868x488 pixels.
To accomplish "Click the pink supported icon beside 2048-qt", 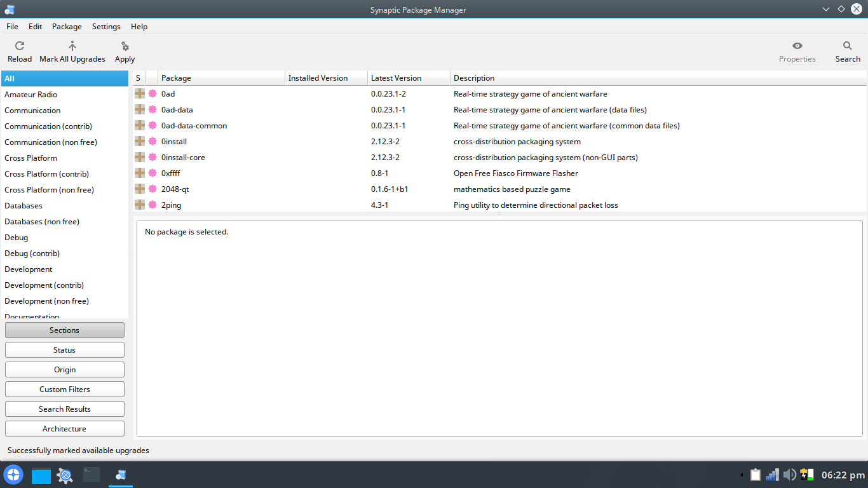I will tap(153, 189).
